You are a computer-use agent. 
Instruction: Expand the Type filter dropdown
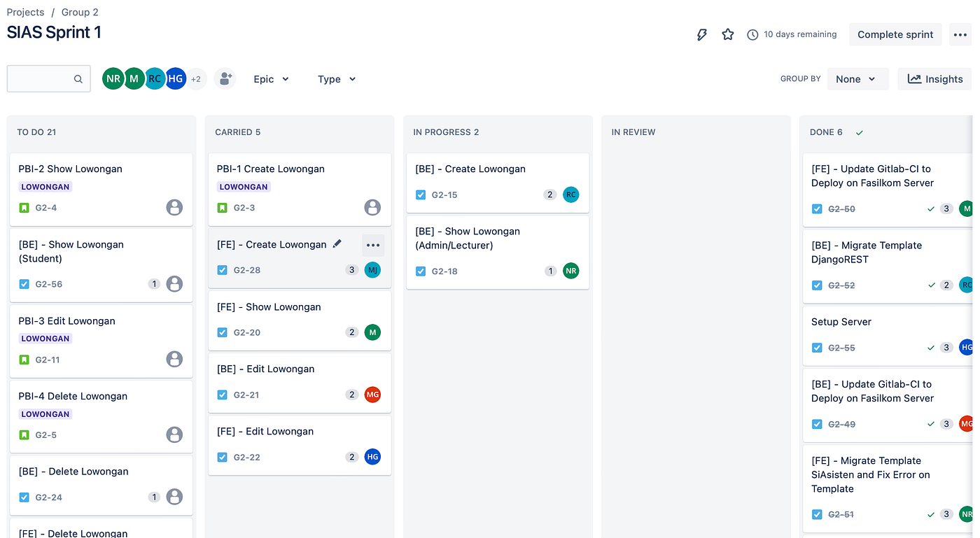[337, 79]
